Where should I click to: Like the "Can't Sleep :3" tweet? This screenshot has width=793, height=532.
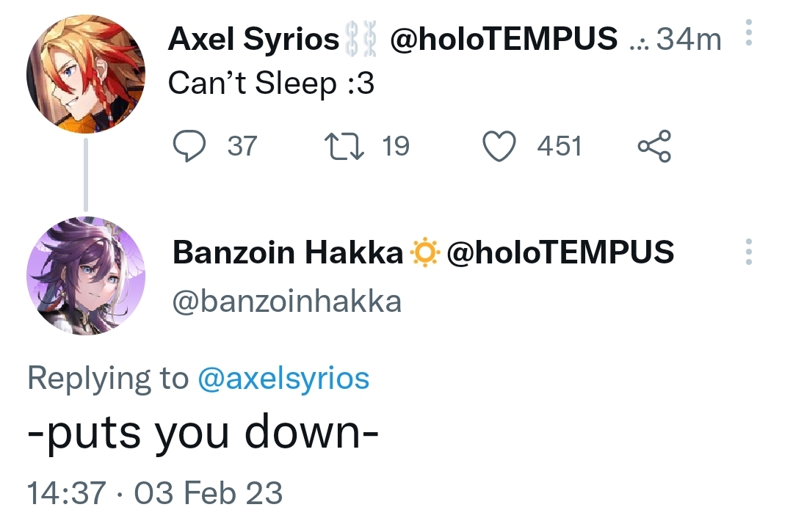[499, 146]
